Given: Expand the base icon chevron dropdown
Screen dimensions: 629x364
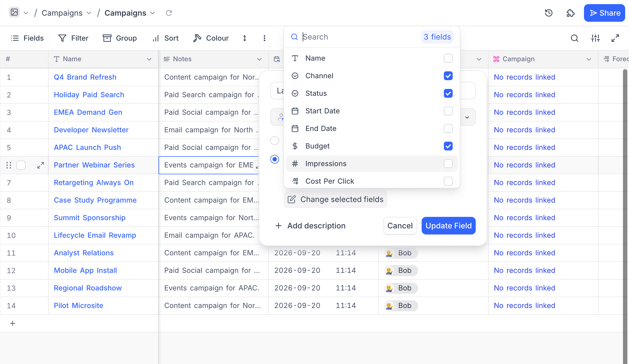Looking at the screenshot, I should tap(26, 13).
